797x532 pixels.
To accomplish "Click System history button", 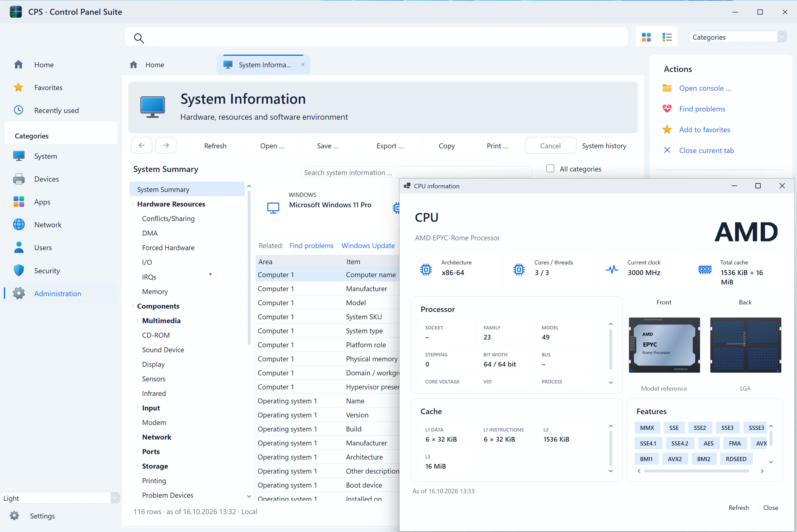I will (x=604, y=145).
